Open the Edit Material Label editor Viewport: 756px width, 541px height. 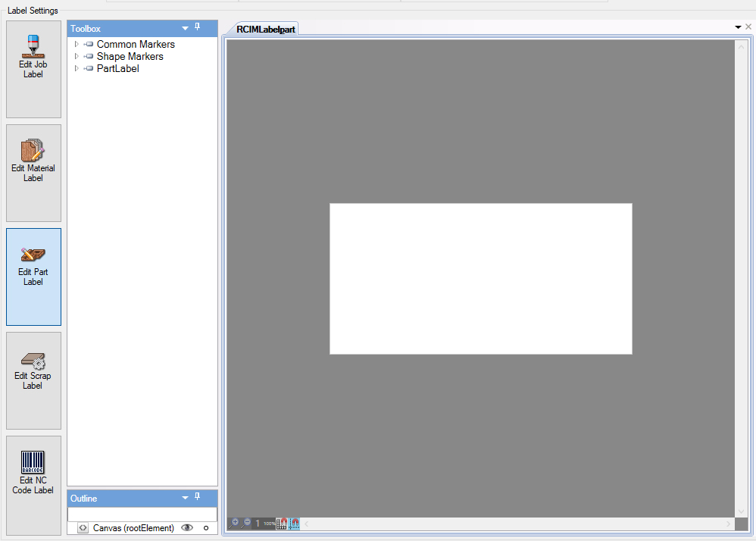pos(33,173)
